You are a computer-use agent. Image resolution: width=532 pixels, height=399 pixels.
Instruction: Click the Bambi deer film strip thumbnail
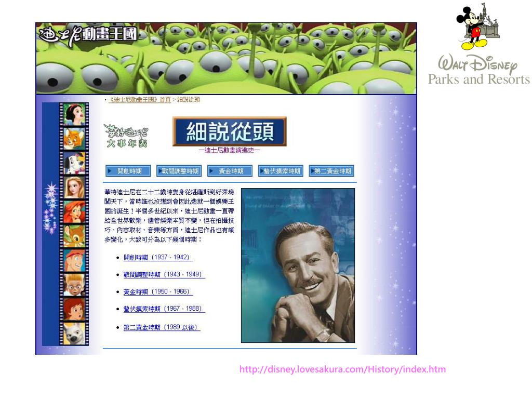[x=74, y=236]
